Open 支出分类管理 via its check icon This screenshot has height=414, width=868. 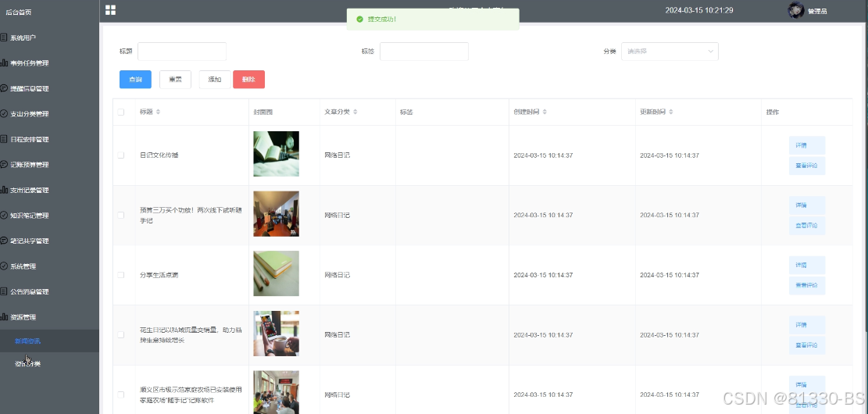[x=4, y=113]
